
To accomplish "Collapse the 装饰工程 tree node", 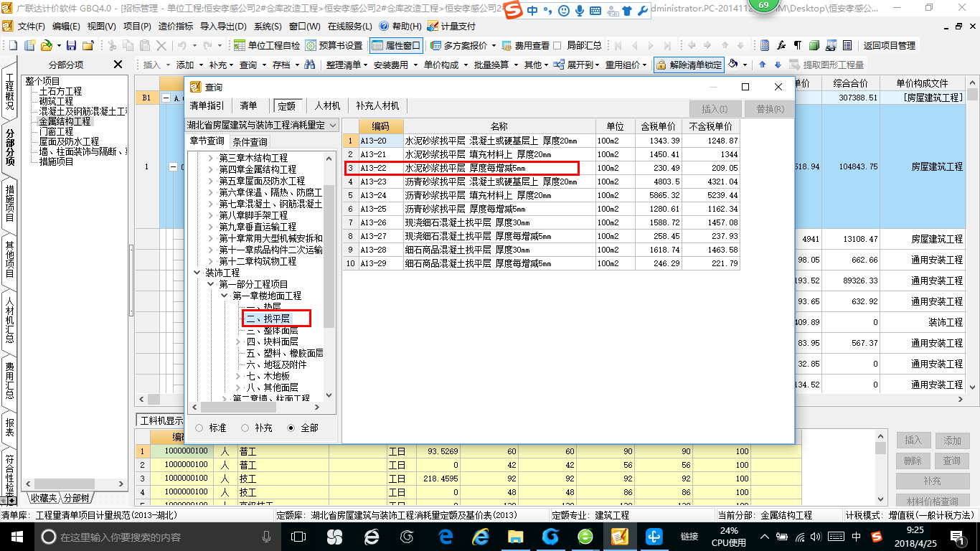I will [x=197, y=273].
